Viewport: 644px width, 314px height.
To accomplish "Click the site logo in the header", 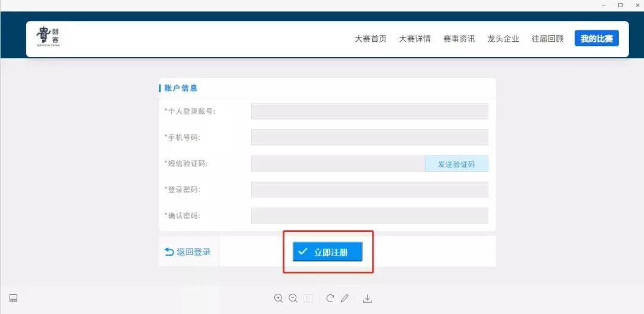I will point(48,38).
